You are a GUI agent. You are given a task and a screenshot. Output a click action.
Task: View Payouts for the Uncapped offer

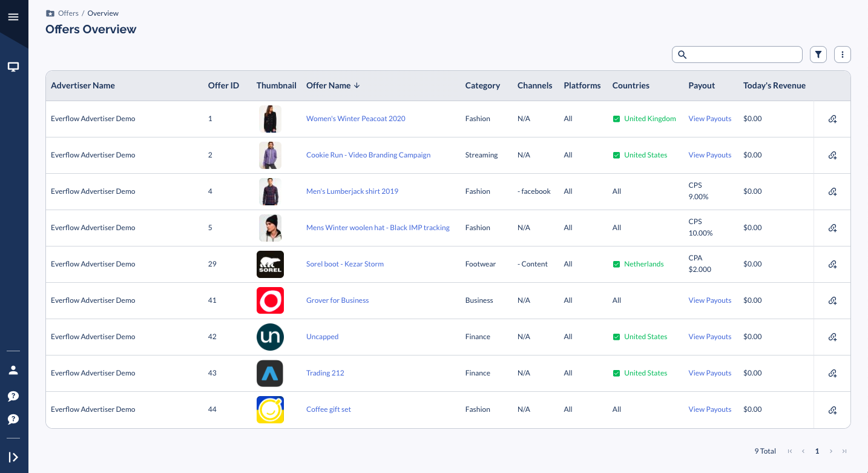710,337
